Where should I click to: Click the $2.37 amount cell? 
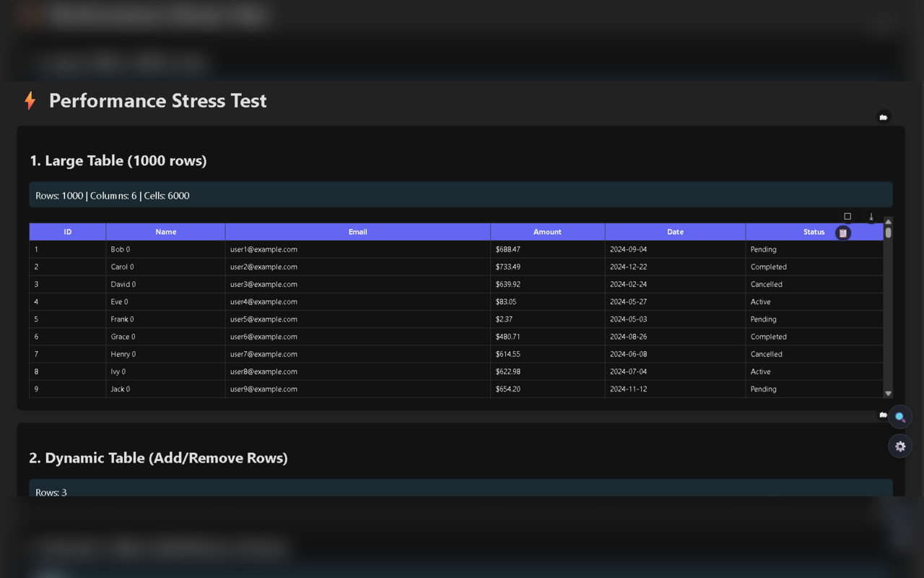548,319
